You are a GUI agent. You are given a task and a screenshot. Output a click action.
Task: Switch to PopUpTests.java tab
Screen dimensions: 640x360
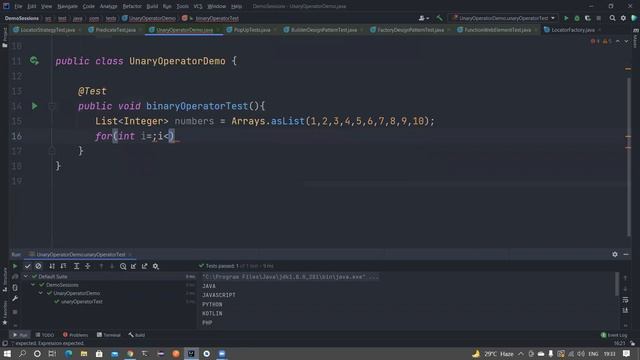tap(252, 30)
